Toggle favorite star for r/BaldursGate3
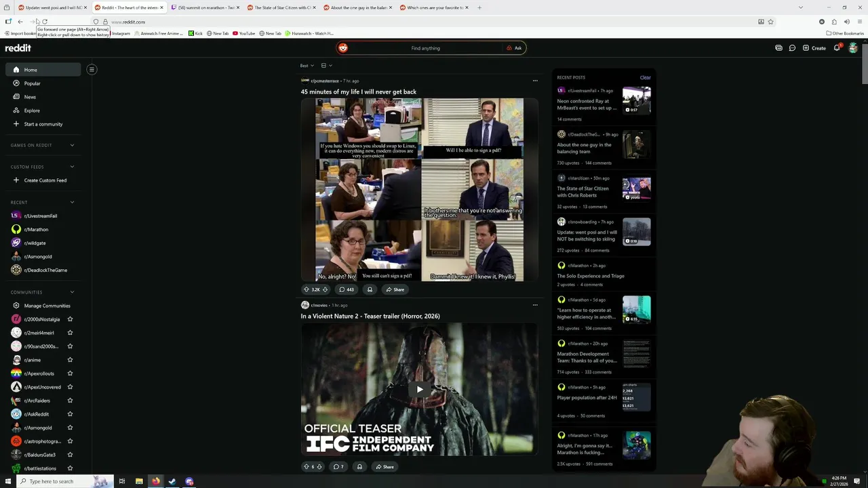The width and height of the screenshot is (868, 488). 70,455
